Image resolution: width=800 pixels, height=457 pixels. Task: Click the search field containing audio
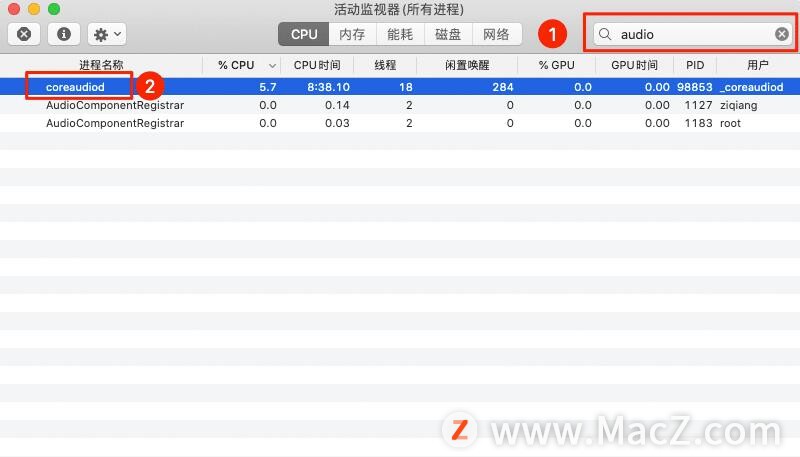click(x=692, y=34)
